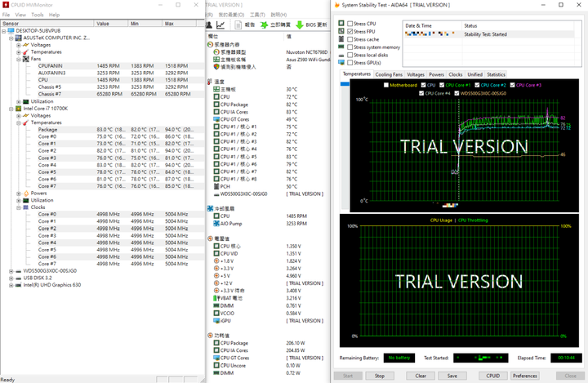Select the Stability Test: Started log row

[488, 34]
